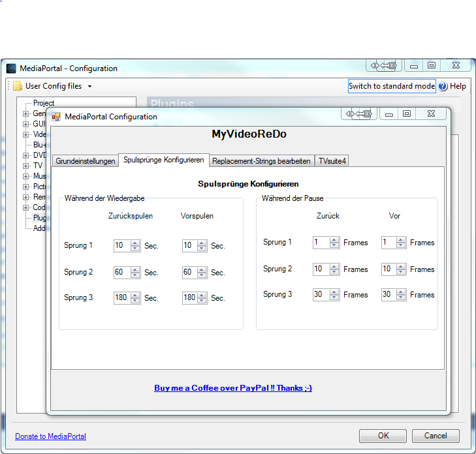Click Switch to standard mode button
This screenshot has height=454, width=476.
(392, 86)
